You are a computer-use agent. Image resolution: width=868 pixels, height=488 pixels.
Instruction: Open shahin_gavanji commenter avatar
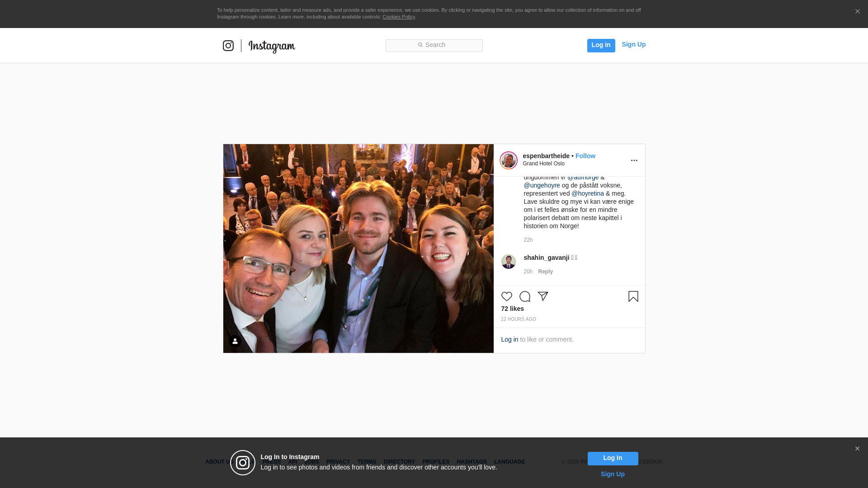click(x=508, y=262)
